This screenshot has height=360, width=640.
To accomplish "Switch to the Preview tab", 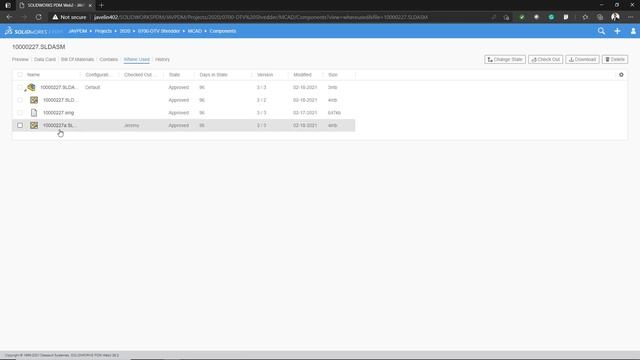I will coord(20,60).
